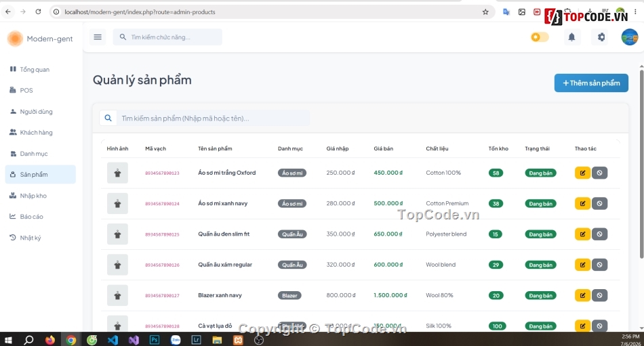Click the product search magnifier icon
The image size is (644, 346).
point(108,118)
